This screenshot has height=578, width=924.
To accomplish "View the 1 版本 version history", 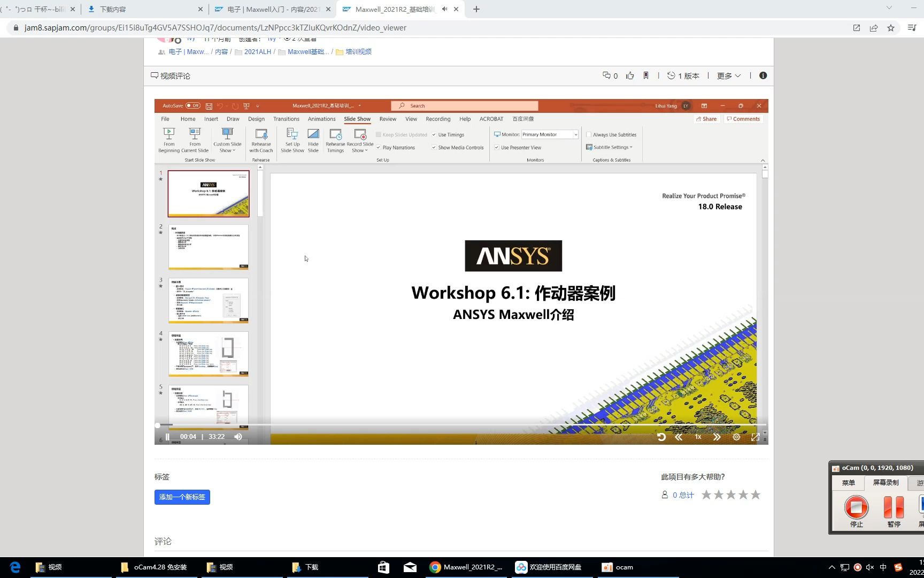I will [683, 75].
